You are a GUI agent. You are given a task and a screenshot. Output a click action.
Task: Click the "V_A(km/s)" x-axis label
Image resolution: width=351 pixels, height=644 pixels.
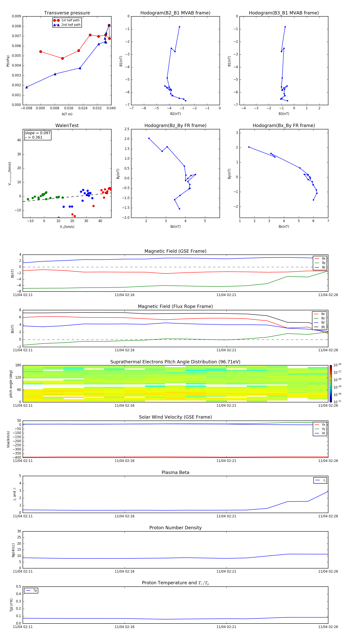(67, 227)
